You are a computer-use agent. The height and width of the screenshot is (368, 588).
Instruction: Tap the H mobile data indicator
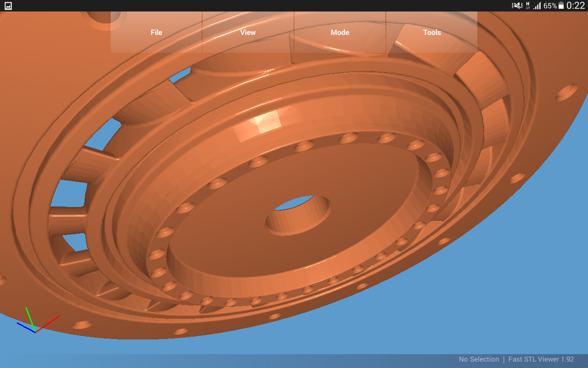coord(528,6)
